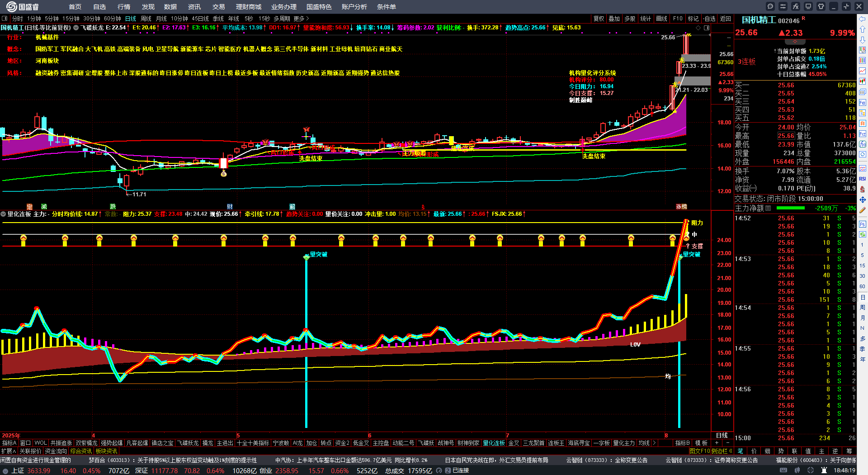Screen dimensions: 868x475
Task: Open the intraday line chart icon in sidebar
Action: pyautogui.click(x=863, y=71)
